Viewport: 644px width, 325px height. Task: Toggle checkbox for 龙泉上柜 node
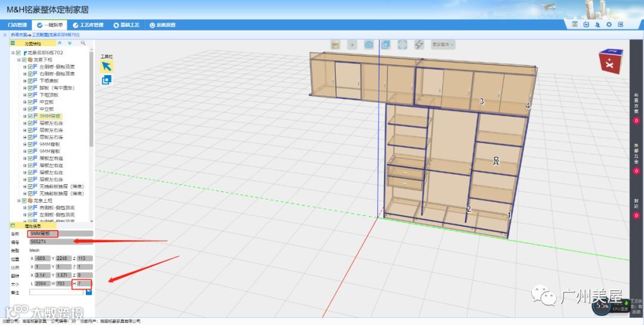(x=24, y=200)
